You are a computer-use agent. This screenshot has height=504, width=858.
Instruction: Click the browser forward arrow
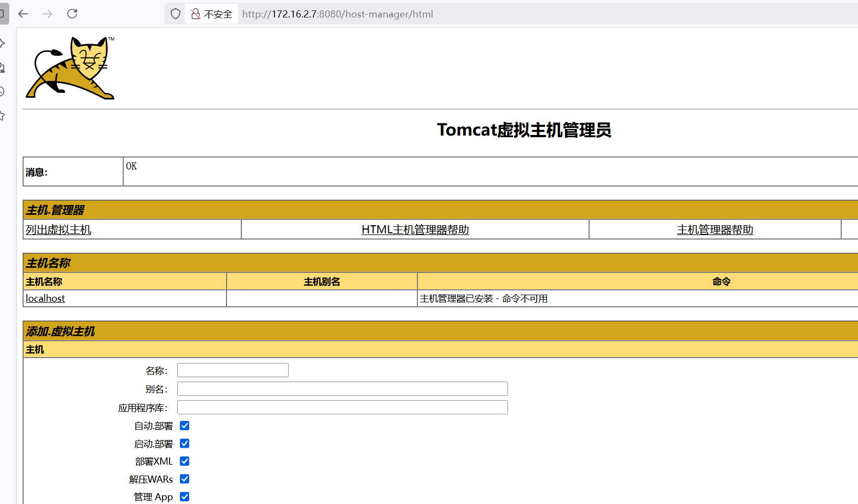[48, 14]
